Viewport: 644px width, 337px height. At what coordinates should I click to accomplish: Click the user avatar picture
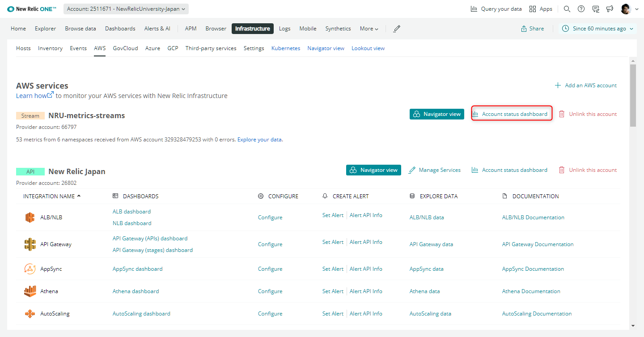[626, 9]
